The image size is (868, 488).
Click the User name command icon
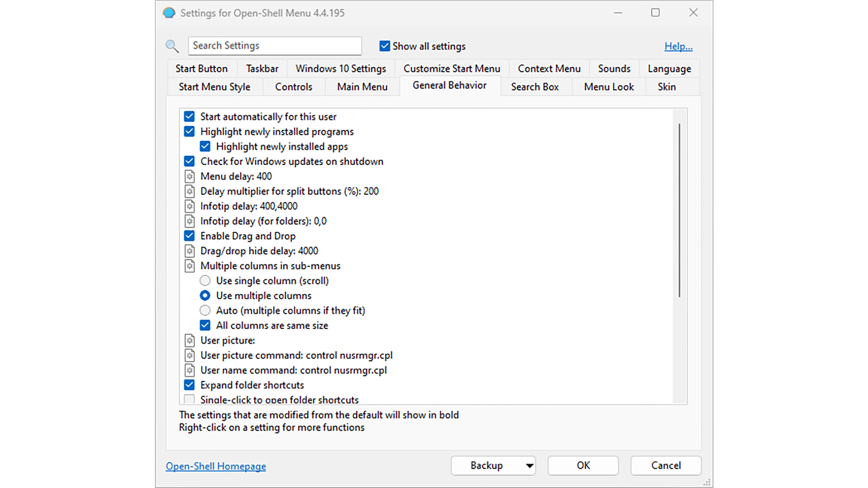(190, 370)
